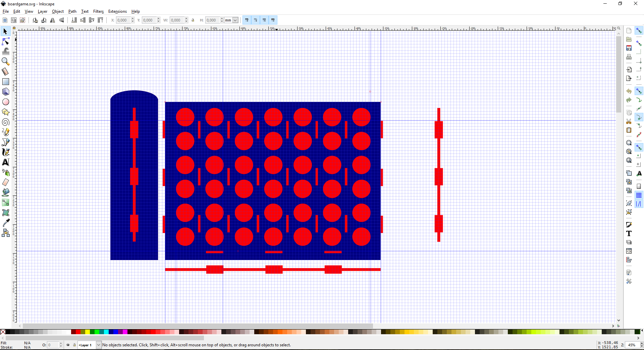Image resolution: width=644 pixels, height=350 pixels.
Task: Open the Fill and Stroke dialog icon
Action: click(x=629, y=225)
